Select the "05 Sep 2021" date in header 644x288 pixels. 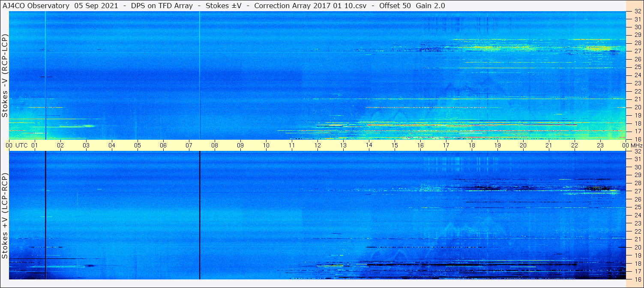tap(96, 6)
